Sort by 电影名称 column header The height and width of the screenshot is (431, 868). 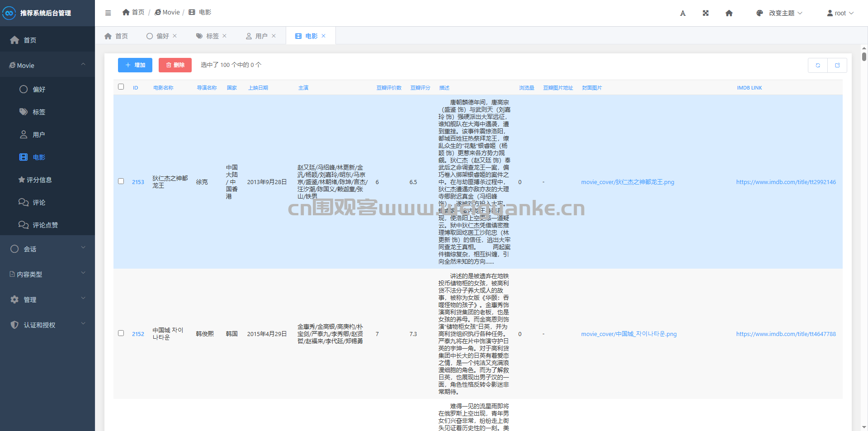pyautogui.click(x=163, y=88)
